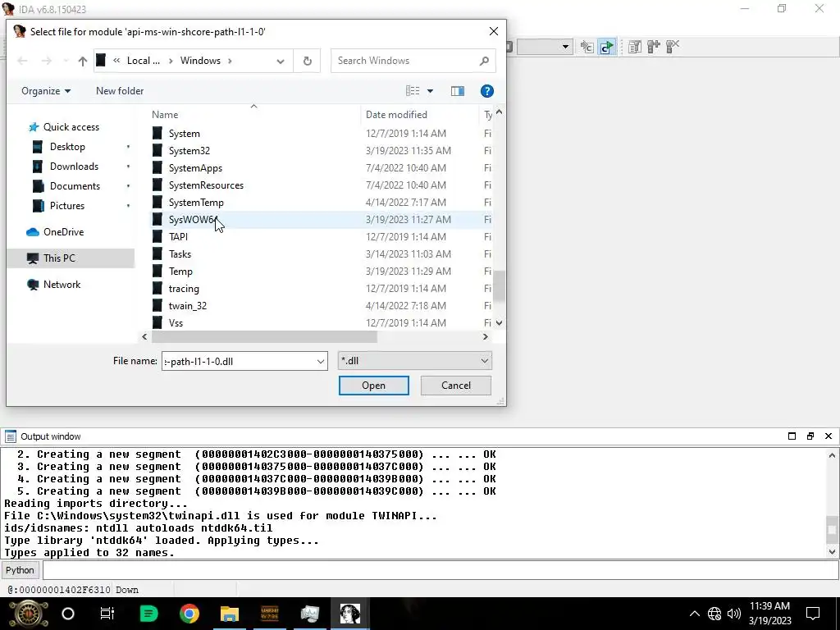Open OneDrive in the navigation pane
840x630 pixels.
[x=63, y=232]
